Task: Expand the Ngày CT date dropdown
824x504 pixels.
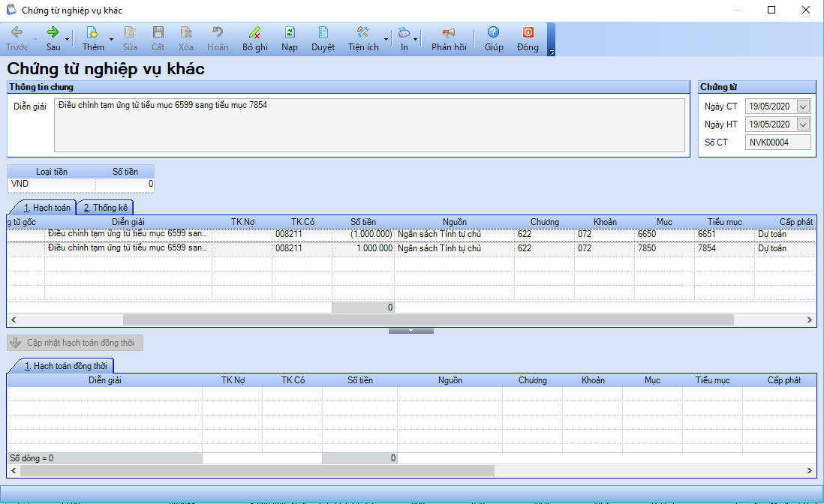Action: (804, 106)
